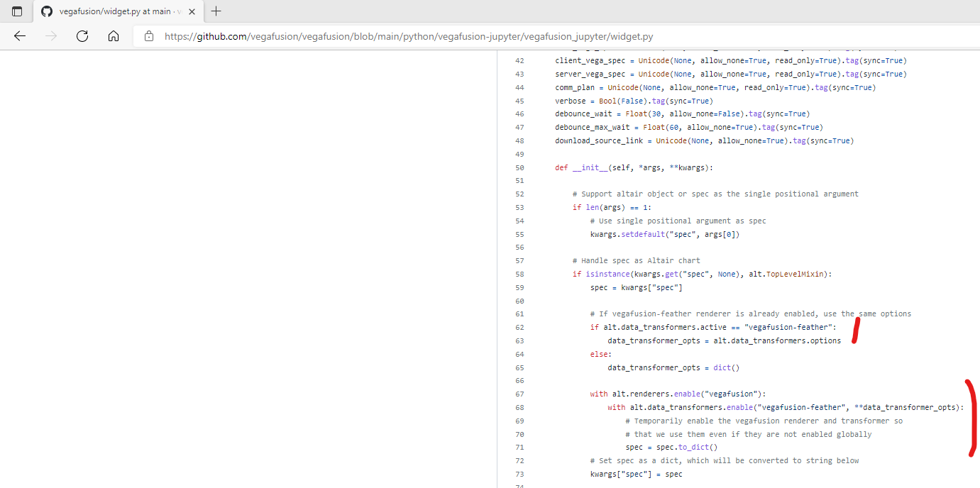Click line number 48
The image size is (980, 488).
coord(519,140)
